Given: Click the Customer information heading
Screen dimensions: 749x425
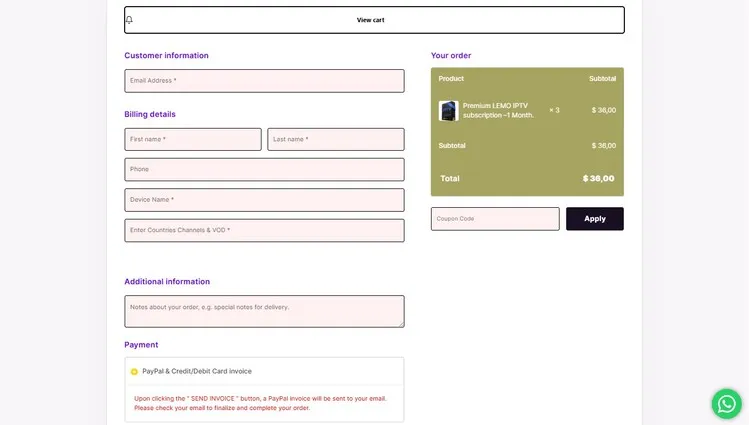Looking at the screenshot, I should (166, 55).
